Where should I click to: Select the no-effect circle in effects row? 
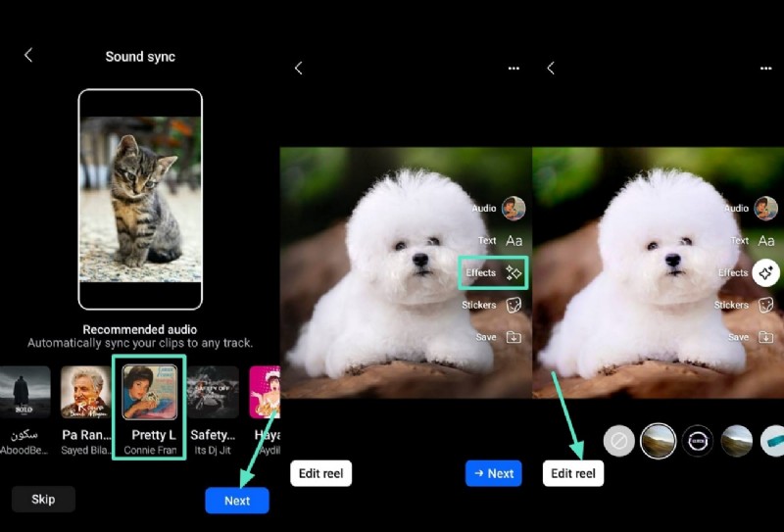click(618, 441)
